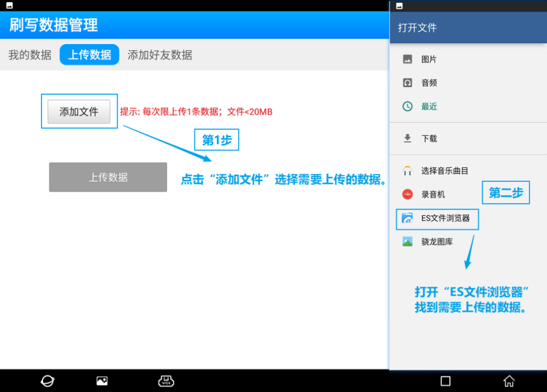Click the 骁龙图库 gallery icon
Viewport: 547px width, 392px height.
[407, 242]
